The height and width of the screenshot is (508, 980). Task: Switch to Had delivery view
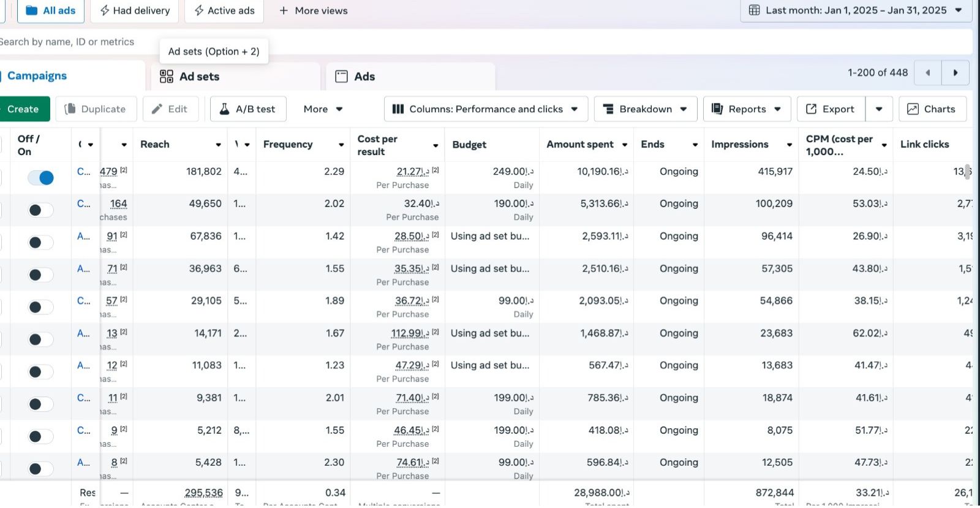(x=135, y=10)
